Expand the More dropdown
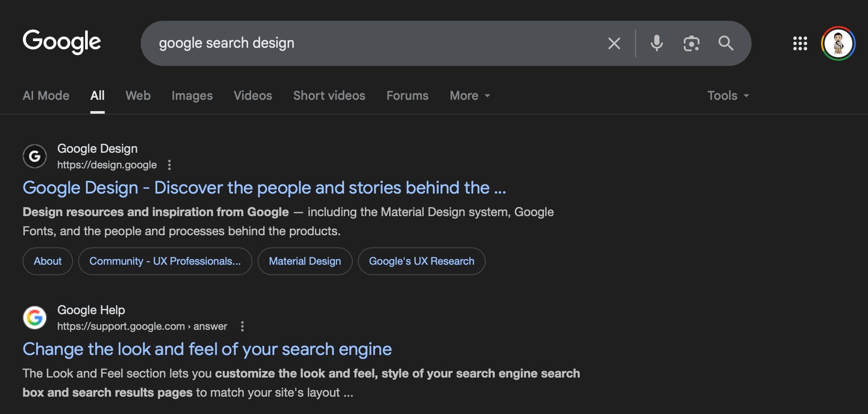This screenshot has width=868, height=414. pyautogui.click(x=470, y=95)
